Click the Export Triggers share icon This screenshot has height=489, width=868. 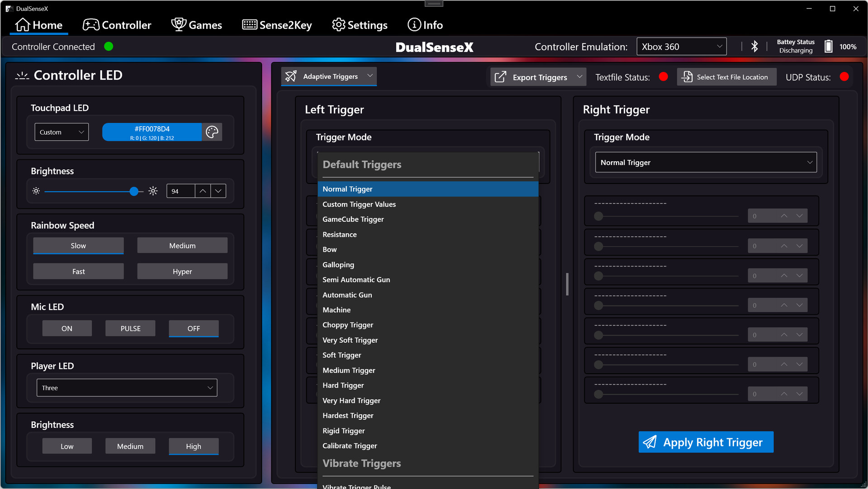click(x=500, y=77)
